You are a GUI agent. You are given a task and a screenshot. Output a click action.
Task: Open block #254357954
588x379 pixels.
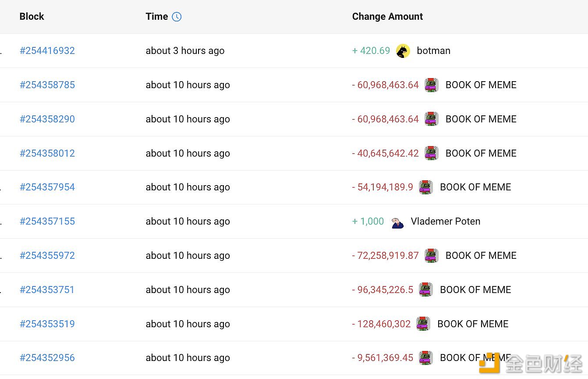pos(47,187)
